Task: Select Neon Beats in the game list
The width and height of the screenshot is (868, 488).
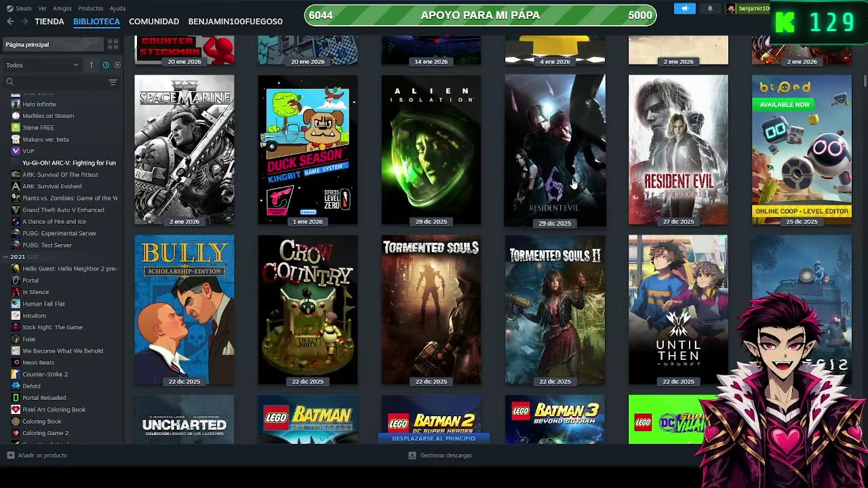Action: coord(38,363)
